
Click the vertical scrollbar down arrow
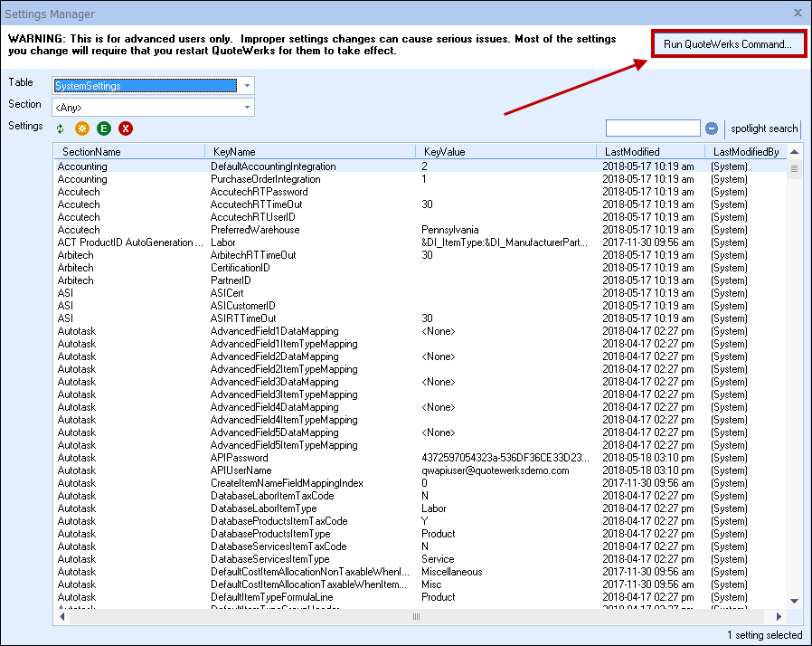(794, 600)
